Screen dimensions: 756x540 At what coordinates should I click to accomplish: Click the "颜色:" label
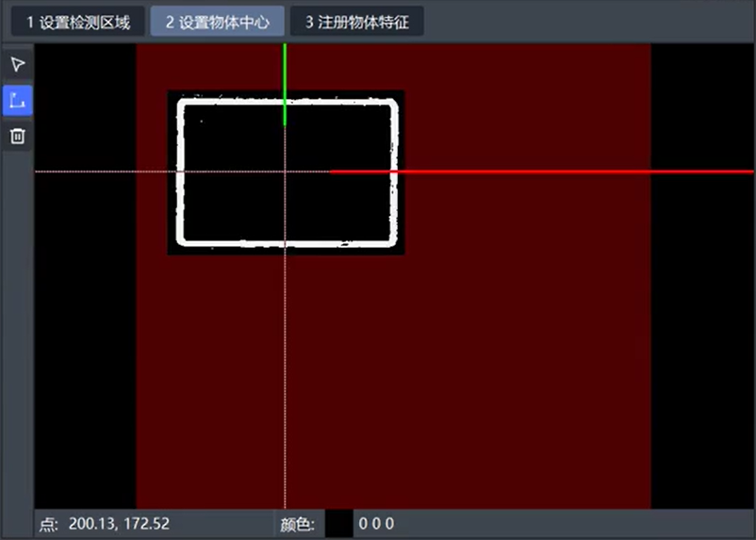[x=297, y=524]
